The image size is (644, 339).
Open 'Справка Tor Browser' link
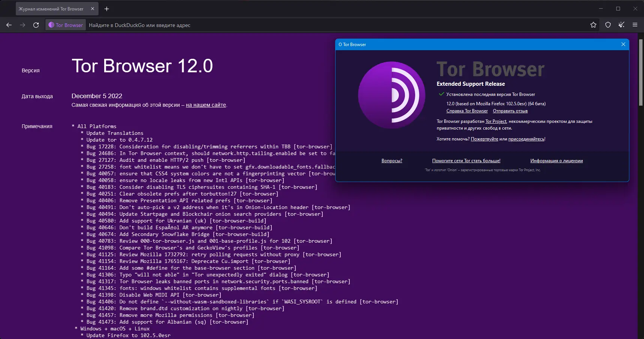(x=467, y=111)
